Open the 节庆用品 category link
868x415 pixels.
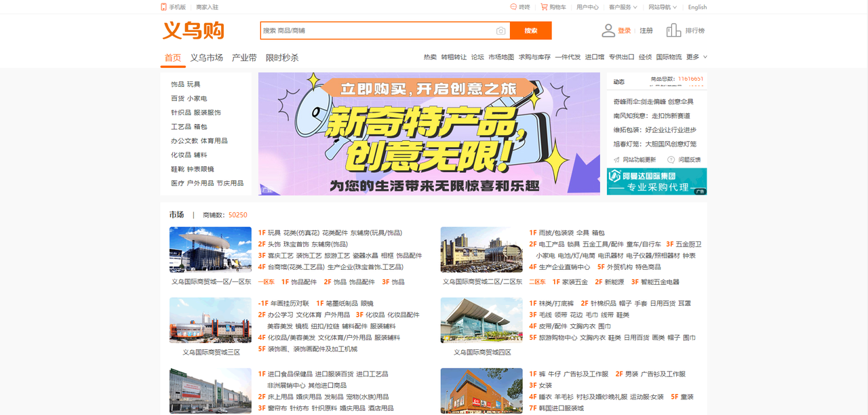pyautogui.click(x=230, y=183)
